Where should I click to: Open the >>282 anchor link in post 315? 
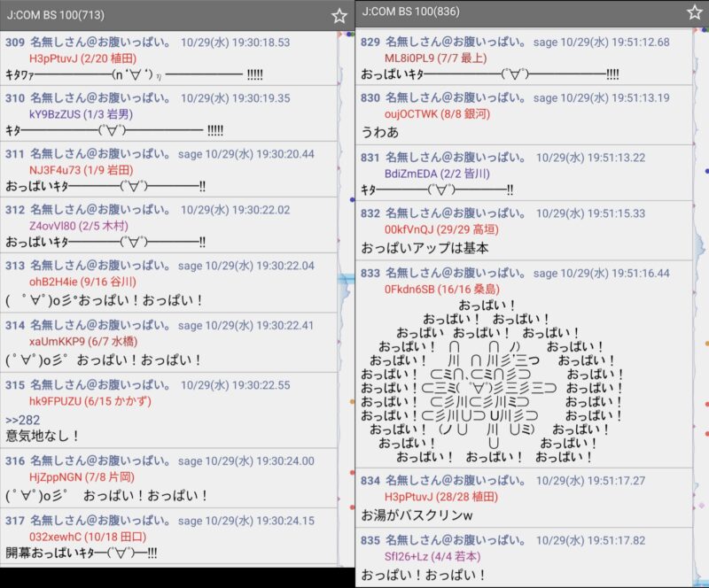point(23,419)
